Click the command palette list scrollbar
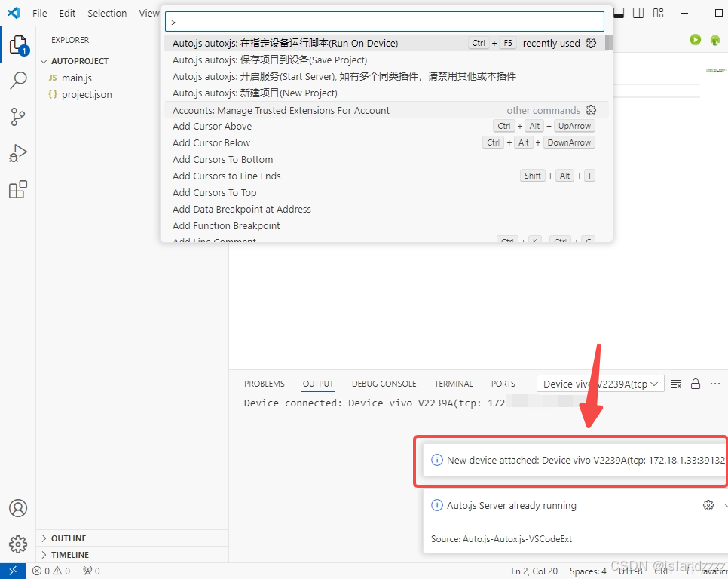 click(609, 43)
